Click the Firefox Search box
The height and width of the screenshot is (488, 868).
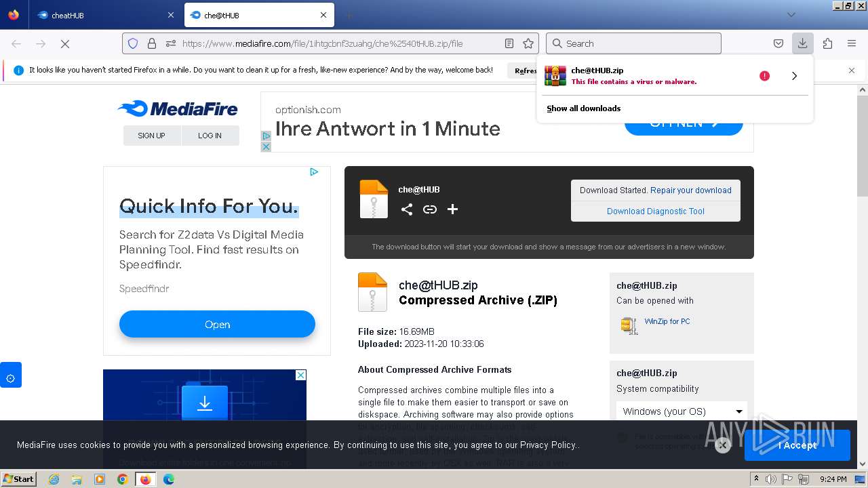[633, 43]
